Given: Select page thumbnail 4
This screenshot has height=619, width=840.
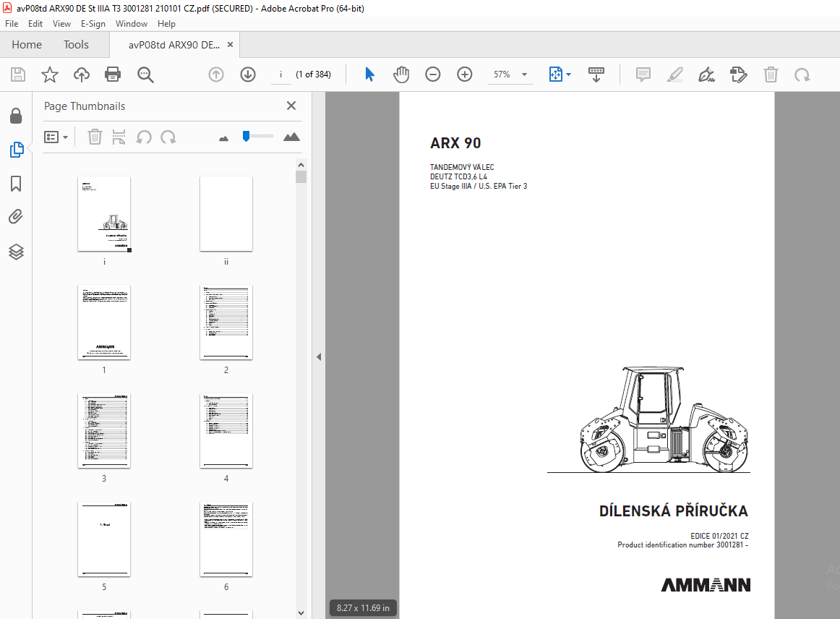Looking at the screenshot, I should [x=226, y=430].
